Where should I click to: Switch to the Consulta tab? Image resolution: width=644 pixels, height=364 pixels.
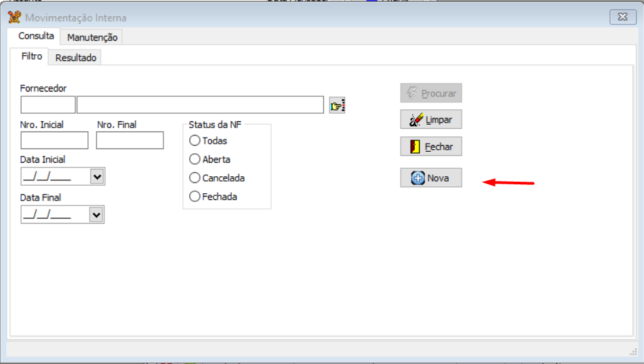tap(36, 36)
